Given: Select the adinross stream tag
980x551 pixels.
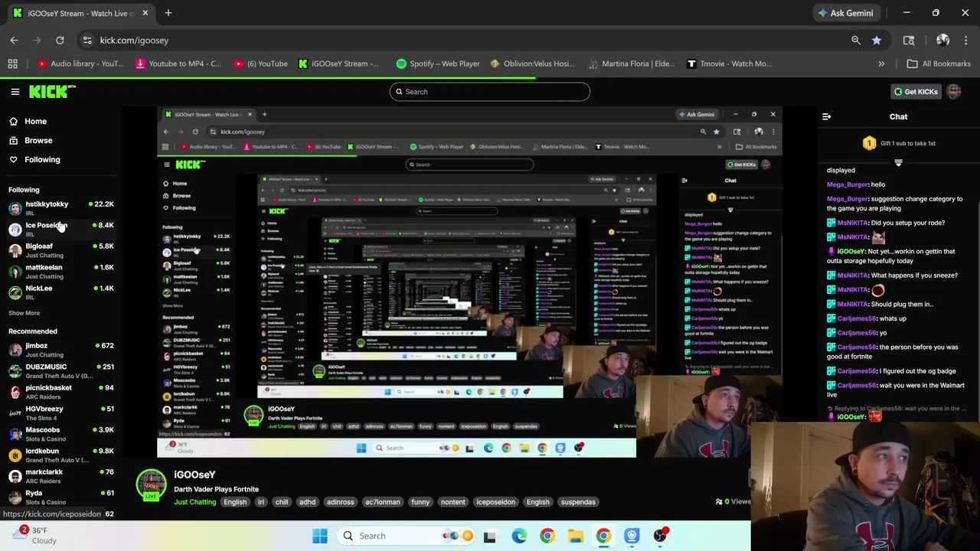Looking at the screenshot, I should [341, 502].
